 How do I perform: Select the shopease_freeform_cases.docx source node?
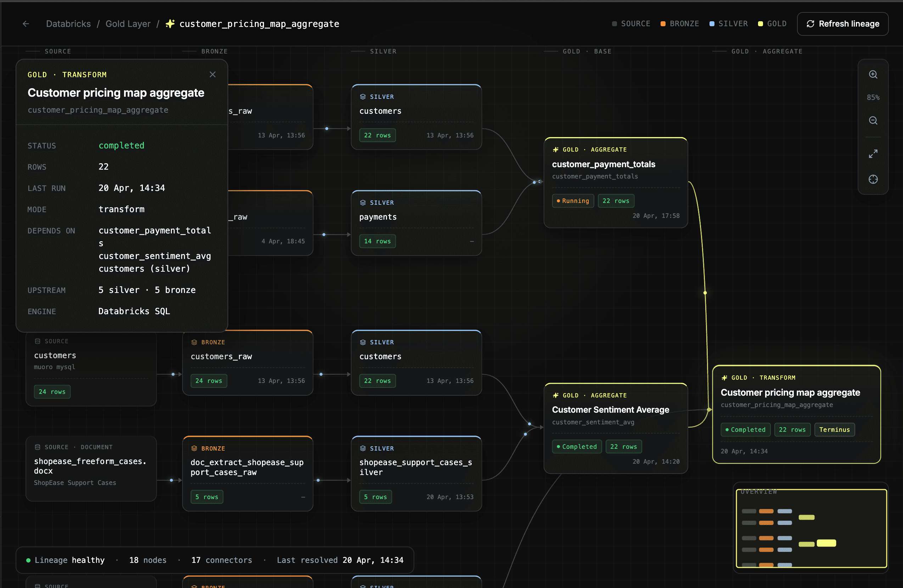(x=91, y=469)
